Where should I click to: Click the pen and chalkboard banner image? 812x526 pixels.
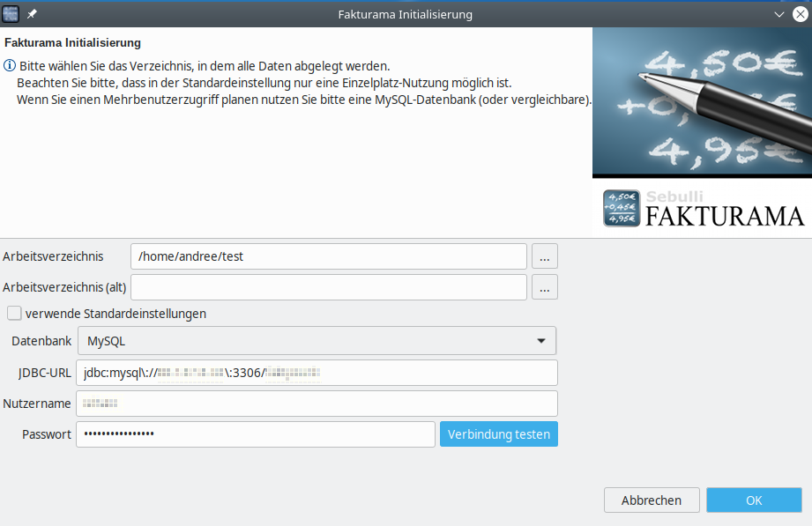(x=702, y=102)
